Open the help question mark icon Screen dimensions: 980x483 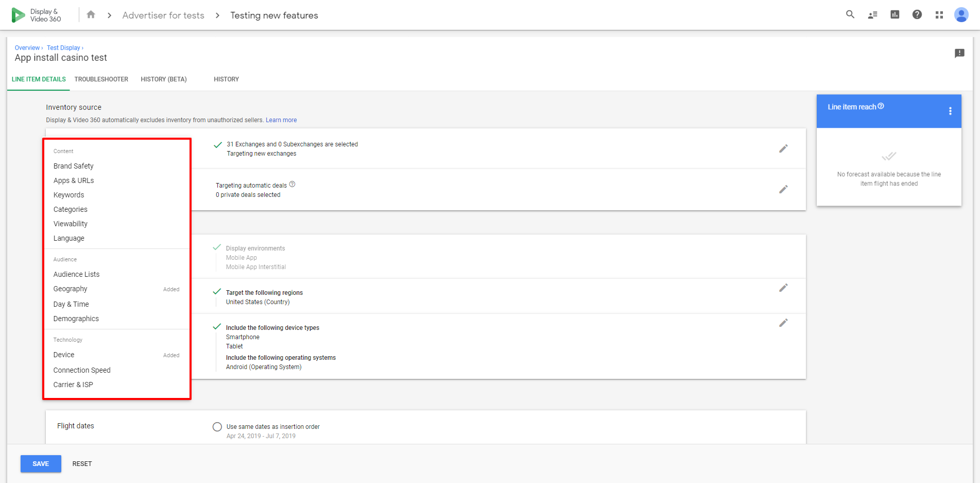[x=917, y=14]
